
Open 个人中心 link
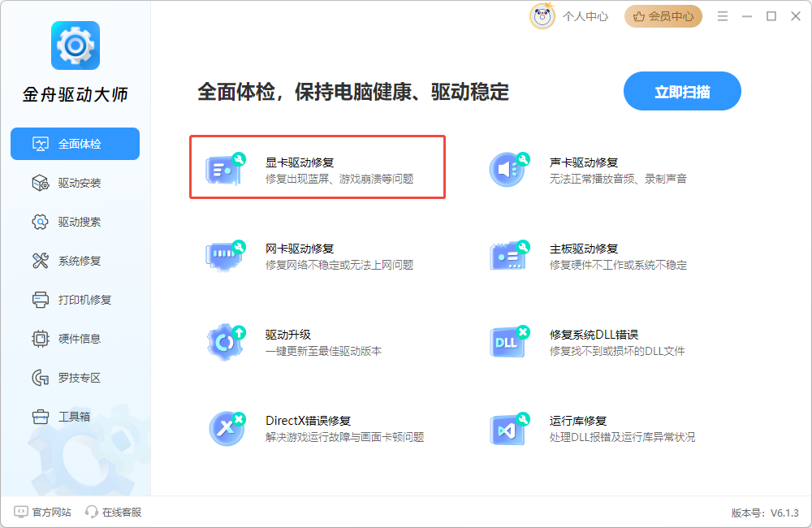pyautogui.click(x=585, y=16)
